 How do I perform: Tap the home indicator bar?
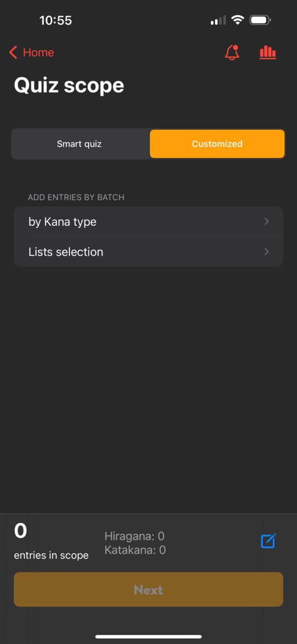148,636
